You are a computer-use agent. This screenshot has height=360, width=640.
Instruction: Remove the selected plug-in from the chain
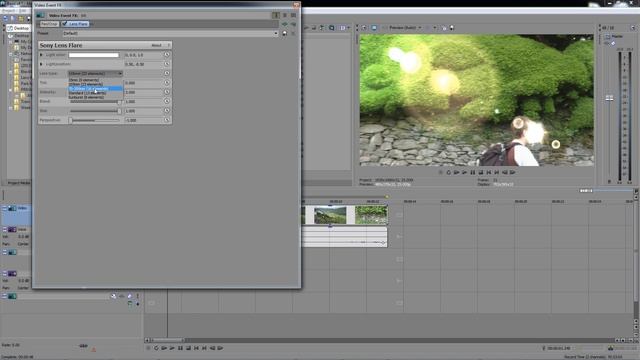pyautogui.click(x=293, y=24)
